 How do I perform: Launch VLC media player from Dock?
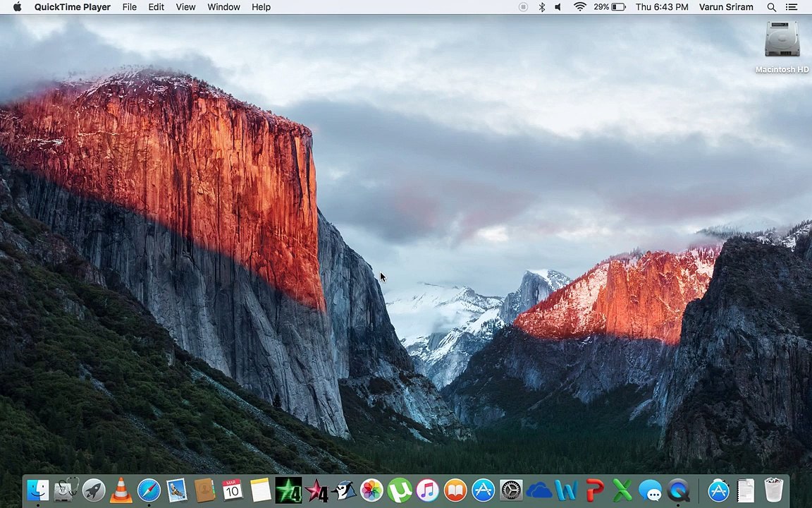(121, 490)
